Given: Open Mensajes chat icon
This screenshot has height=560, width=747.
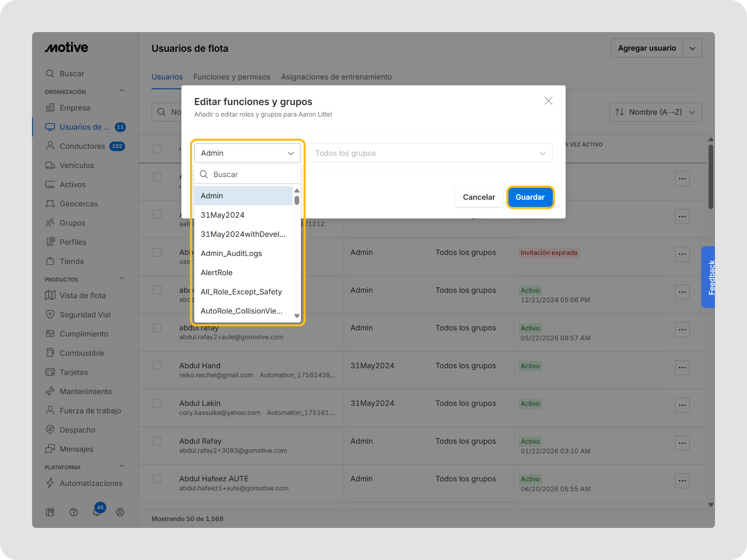Looking at the screenshot, I should (50, 449).
